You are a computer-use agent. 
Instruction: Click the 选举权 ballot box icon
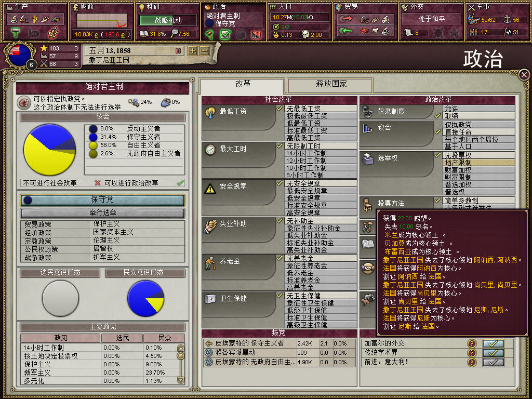click(x=368, y=158)
